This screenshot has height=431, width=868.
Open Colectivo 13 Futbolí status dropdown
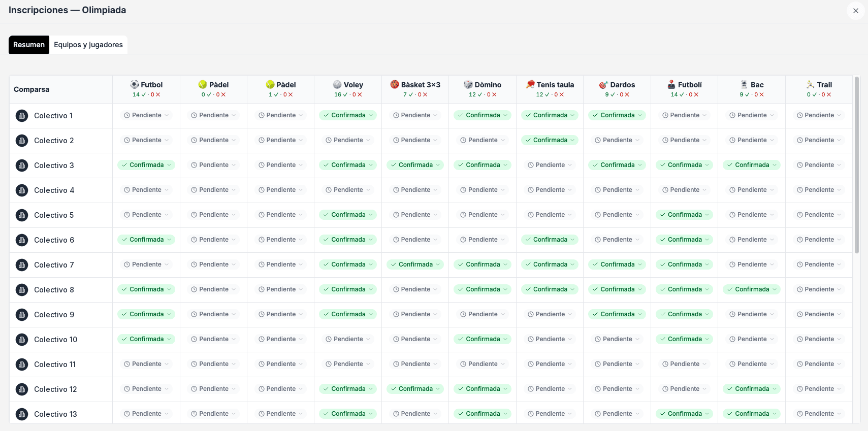684,414
